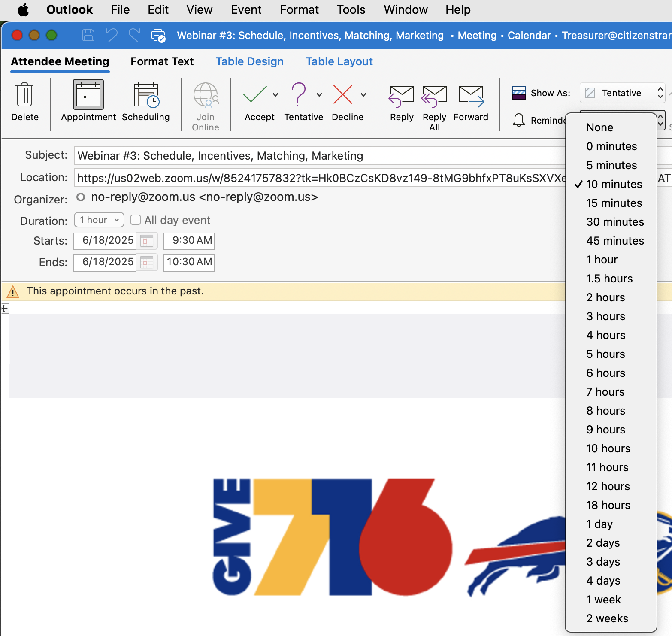Click the Delete trash icon
This screenshot has width=672, height=636.
(24, 95)
